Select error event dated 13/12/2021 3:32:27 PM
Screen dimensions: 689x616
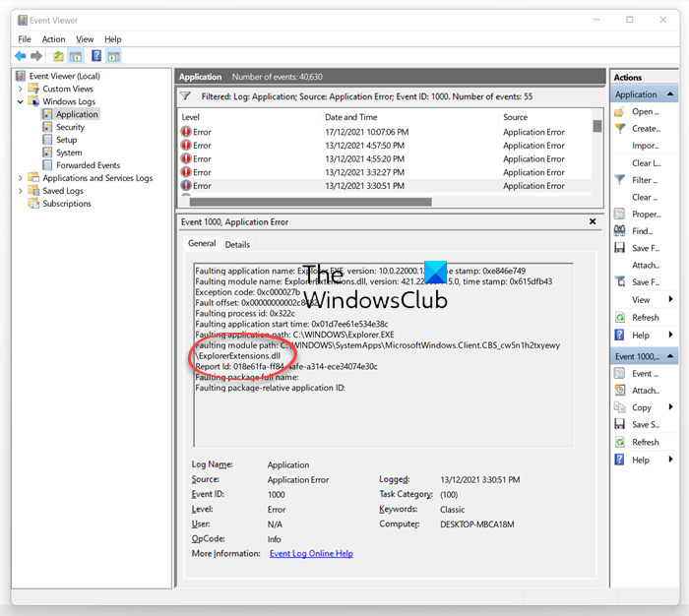click(x=386, y=172)
